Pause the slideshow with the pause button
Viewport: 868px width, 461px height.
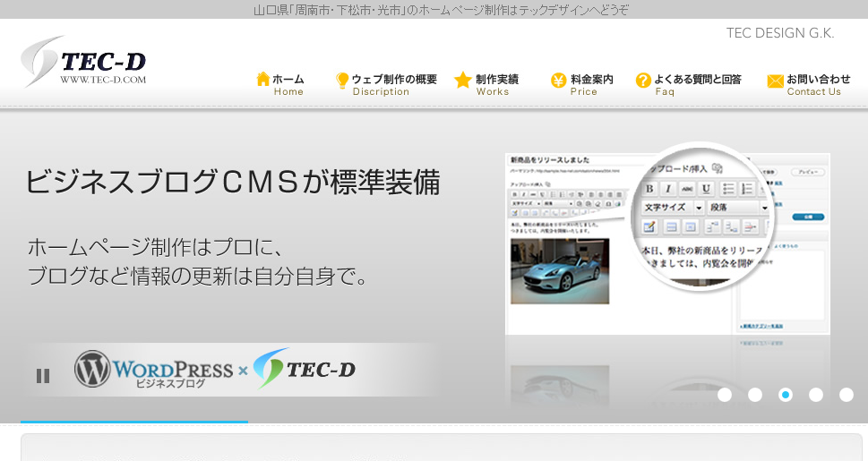click(x=43, y=376)
